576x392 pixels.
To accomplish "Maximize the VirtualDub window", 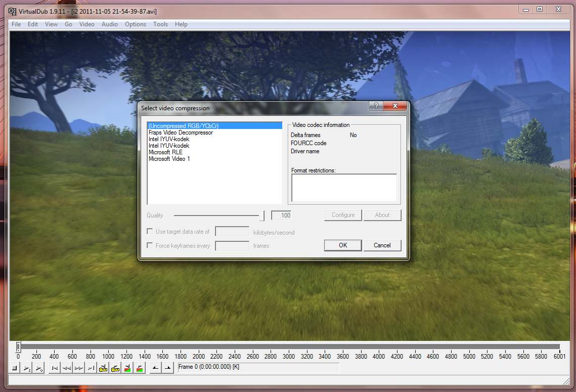I will point(540,10).
